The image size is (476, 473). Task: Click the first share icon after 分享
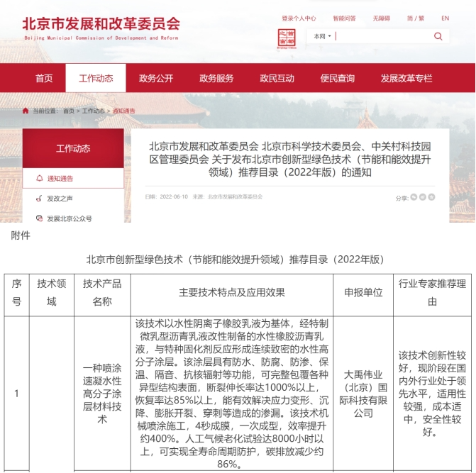[414, 197]
